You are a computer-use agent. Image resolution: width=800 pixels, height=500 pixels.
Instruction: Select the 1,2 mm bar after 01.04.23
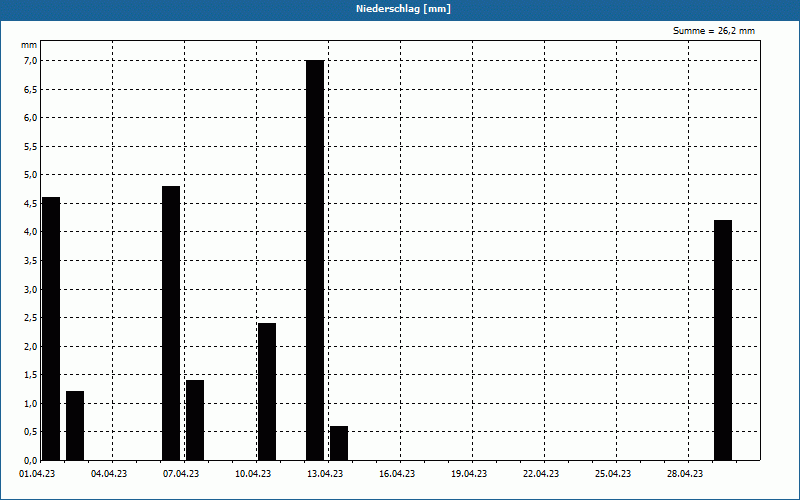(x=75, y=426)
